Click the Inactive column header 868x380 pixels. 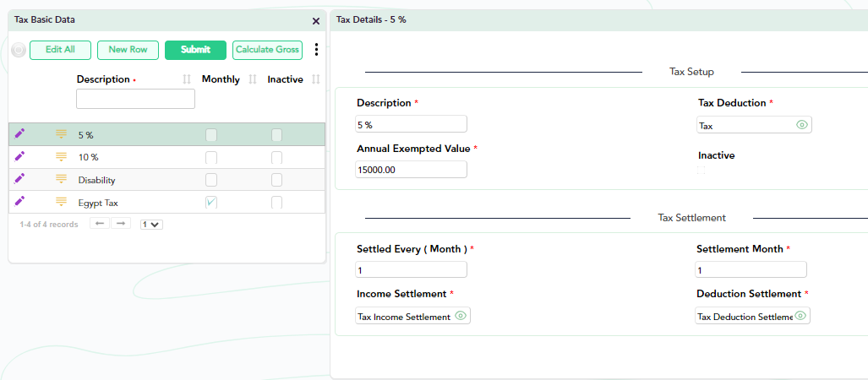click(x=286, y=79)
